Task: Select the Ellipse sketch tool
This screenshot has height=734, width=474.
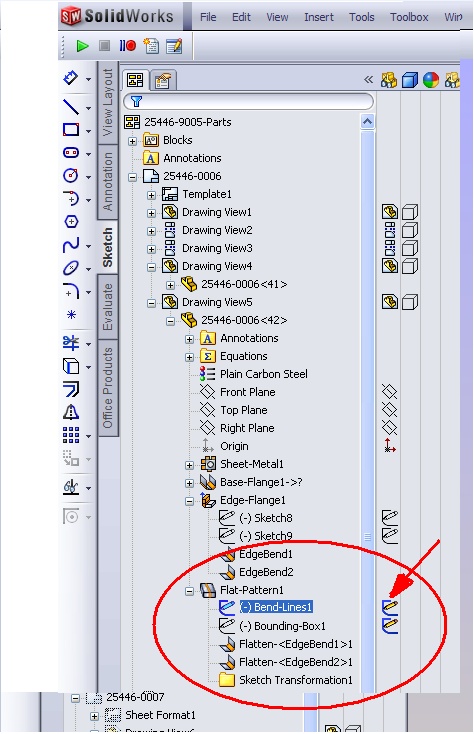Action: [71, 268]
